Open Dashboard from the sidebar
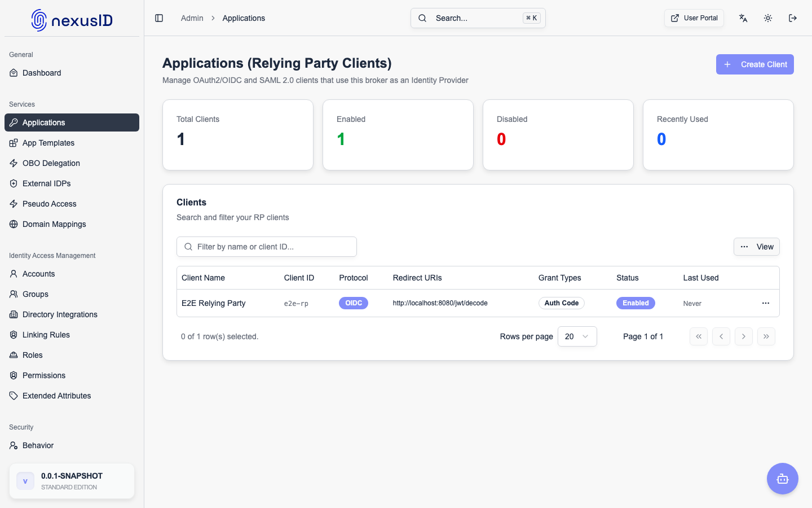Viewport: 812px width, 508px height. coord(72,73)
